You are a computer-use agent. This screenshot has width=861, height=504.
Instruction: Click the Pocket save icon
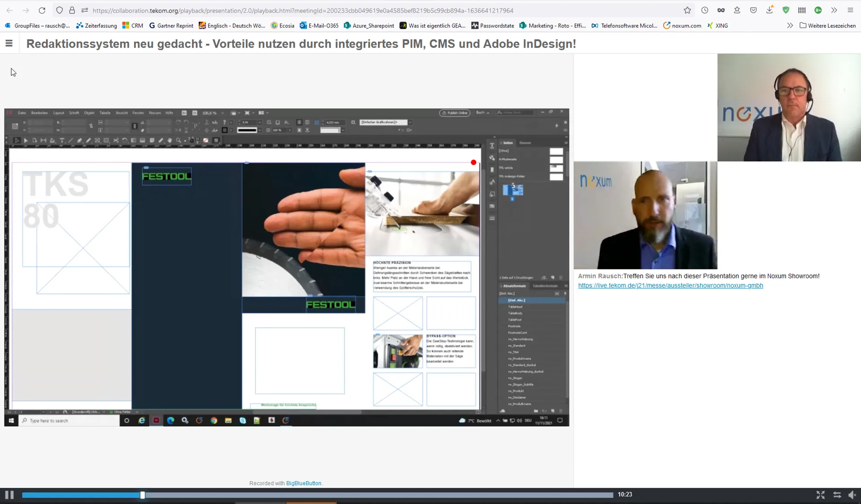[753, 10]
